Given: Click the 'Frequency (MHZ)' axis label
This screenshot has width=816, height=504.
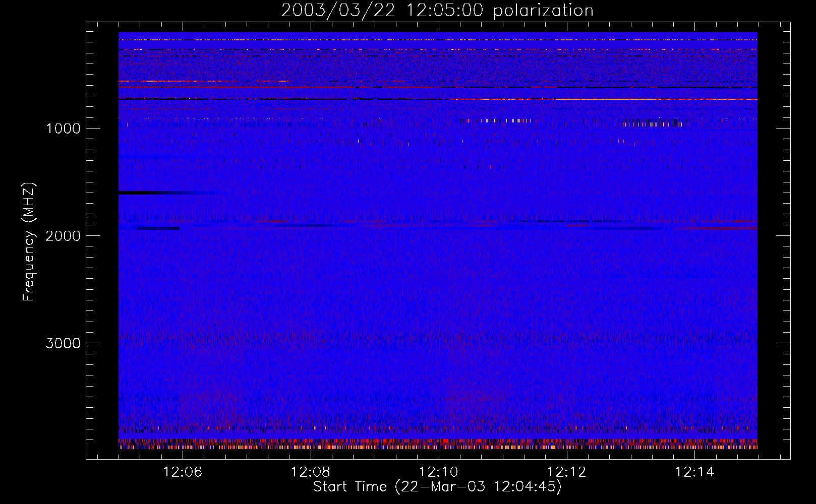Looking at the screenshot, I should (x=29, y=242).
